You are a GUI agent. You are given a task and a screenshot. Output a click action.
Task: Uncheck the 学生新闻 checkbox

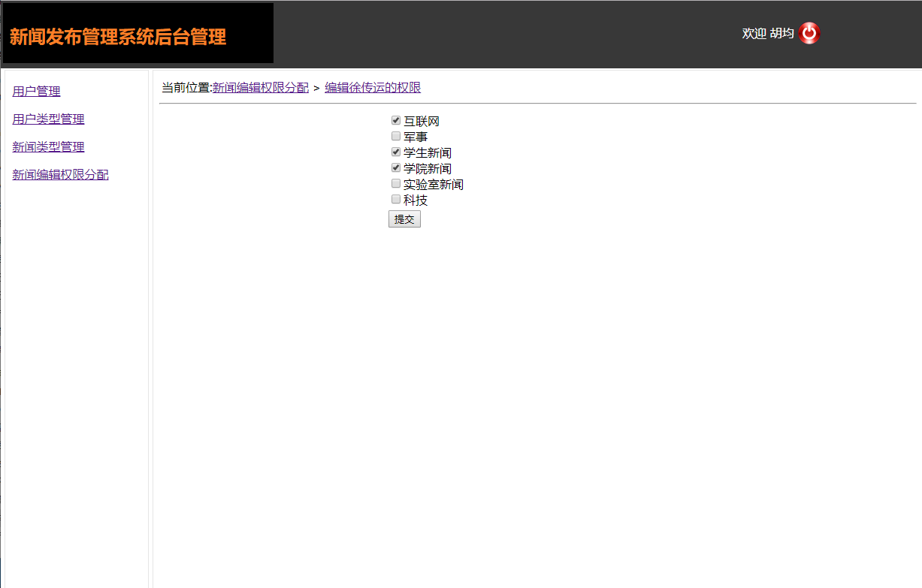pyautogui.click(x=395, y=152)
